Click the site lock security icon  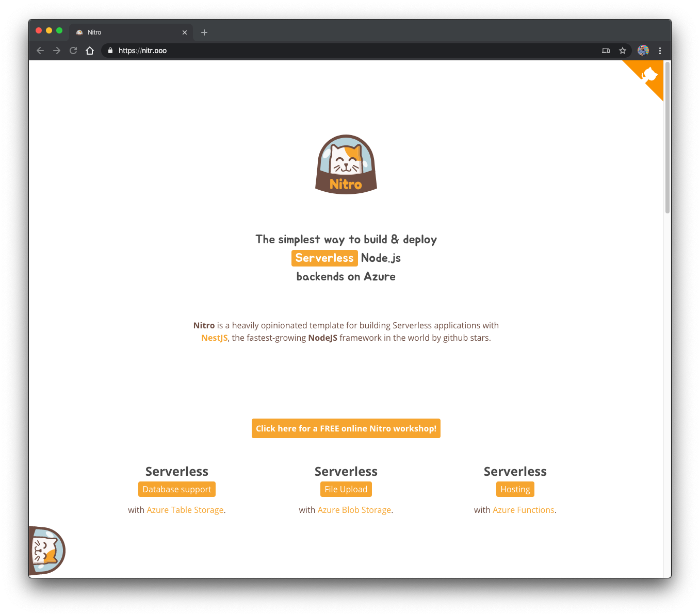coord(110,51)
